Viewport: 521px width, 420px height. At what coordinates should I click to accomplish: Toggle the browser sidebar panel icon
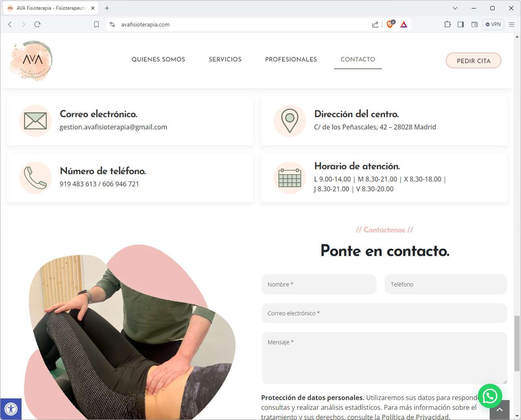461,24
